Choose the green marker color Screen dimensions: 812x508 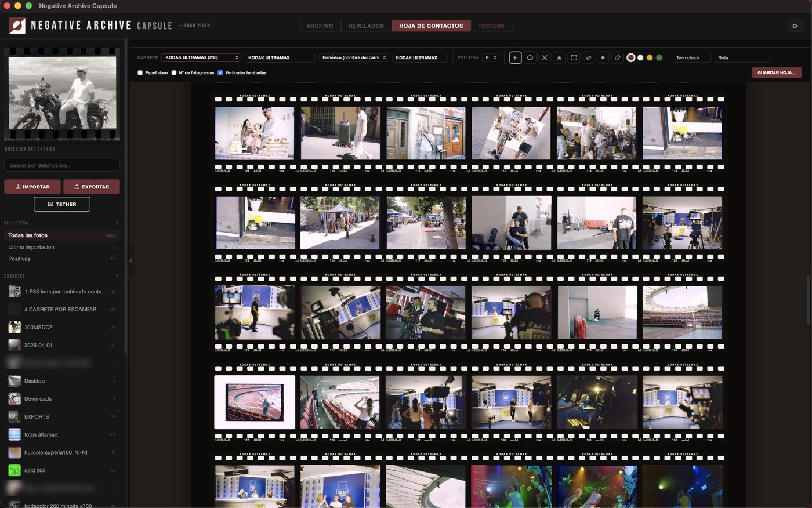point(659,58)
